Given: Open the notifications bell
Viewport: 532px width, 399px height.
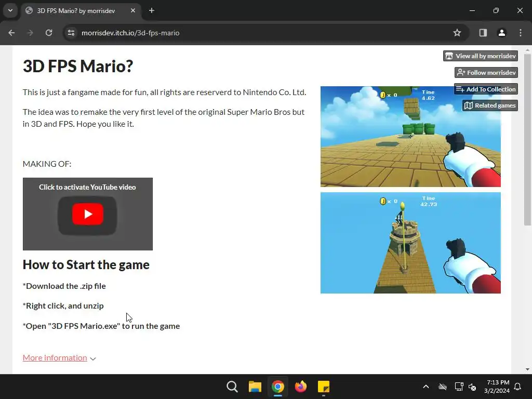Looking at the screenshot, I should point(518,387).
